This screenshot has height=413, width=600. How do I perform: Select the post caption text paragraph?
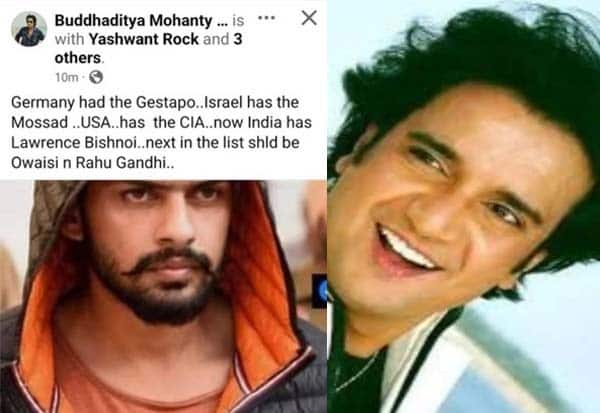(161, 132)
